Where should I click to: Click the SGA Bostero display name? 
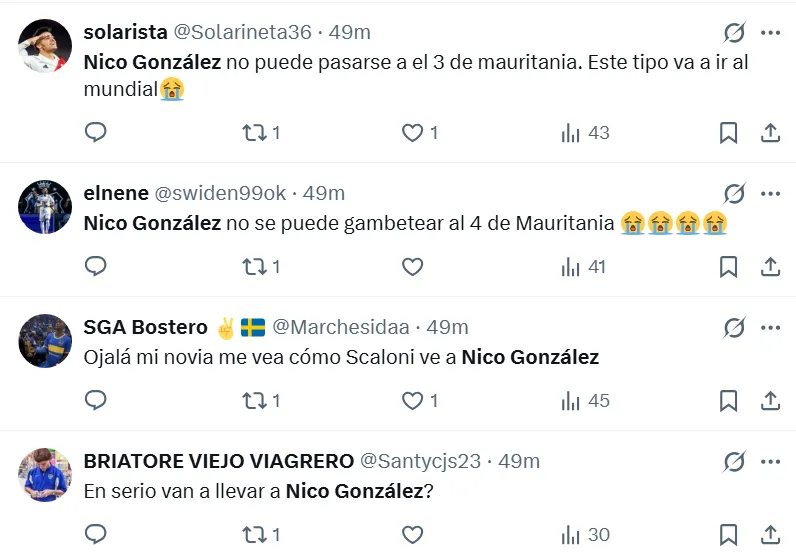(145, 327)
